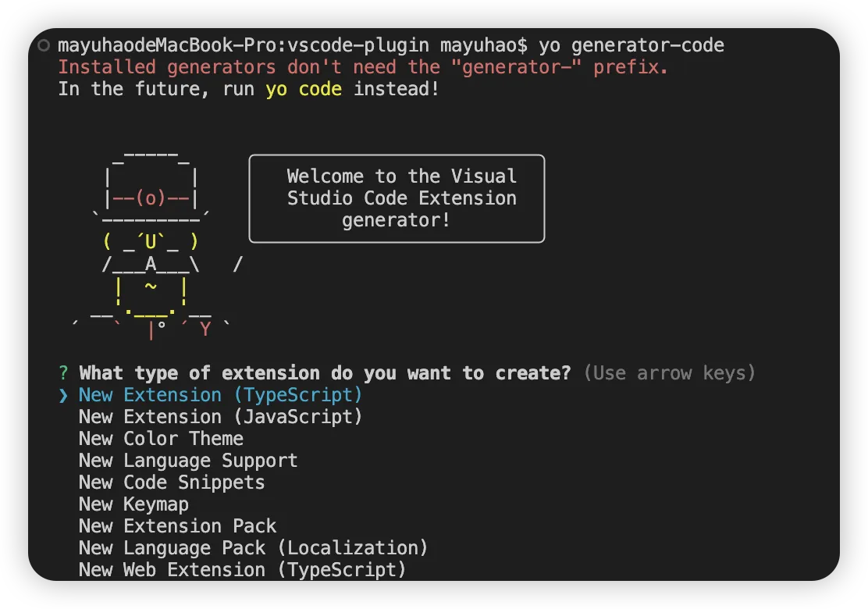868x609 pixels.
Task: Choose New Color Theme option
Action: (161, 439)
